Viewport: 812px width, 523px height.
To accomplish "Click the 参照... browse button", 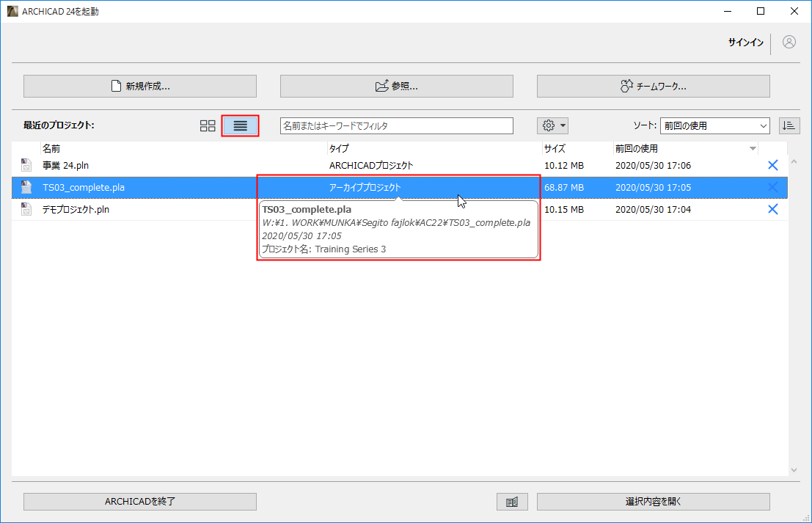I will tap(397, 86).
